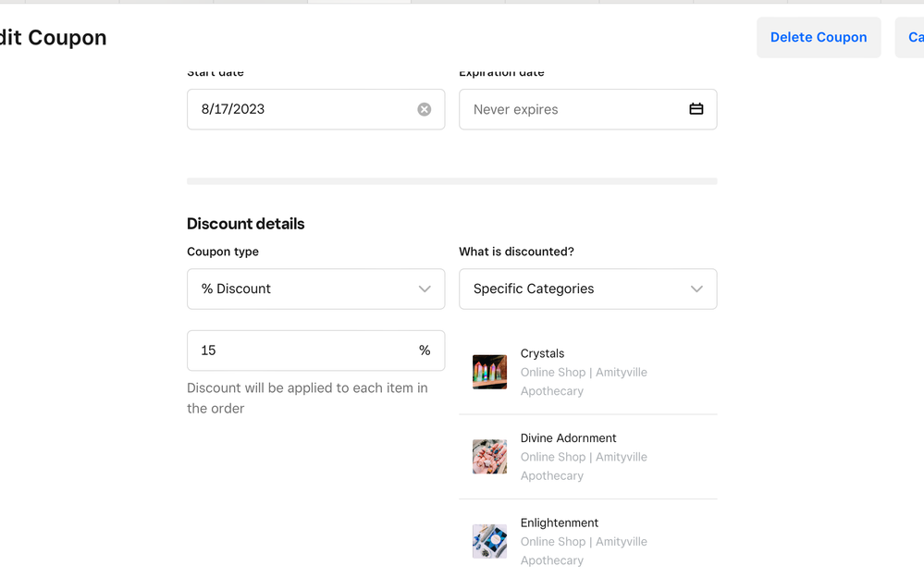Click the Divine Adornment thumbnail image

[x=489, y=457]
